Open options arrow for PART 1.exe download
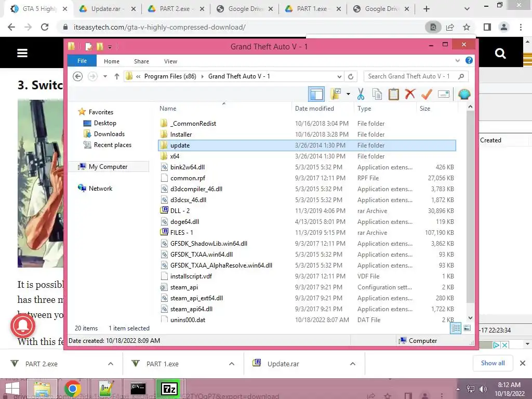The width and height of the screenshot is (532, 399). click(x=232, y=364)
